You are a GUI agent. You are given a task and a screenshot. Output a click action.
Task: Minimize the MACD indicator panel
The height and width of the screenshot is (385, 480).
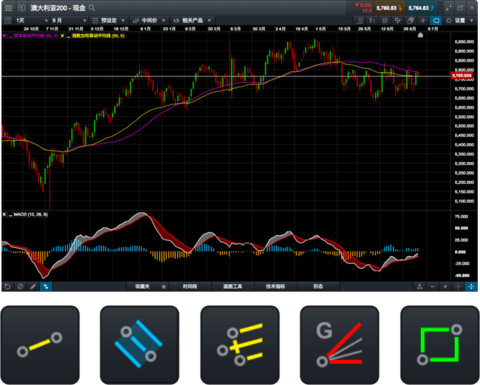pyautogui.click(x=10, y=215)
